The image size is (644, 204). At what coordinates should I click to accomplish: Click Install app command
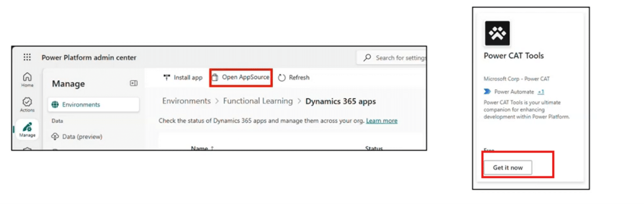183,77
